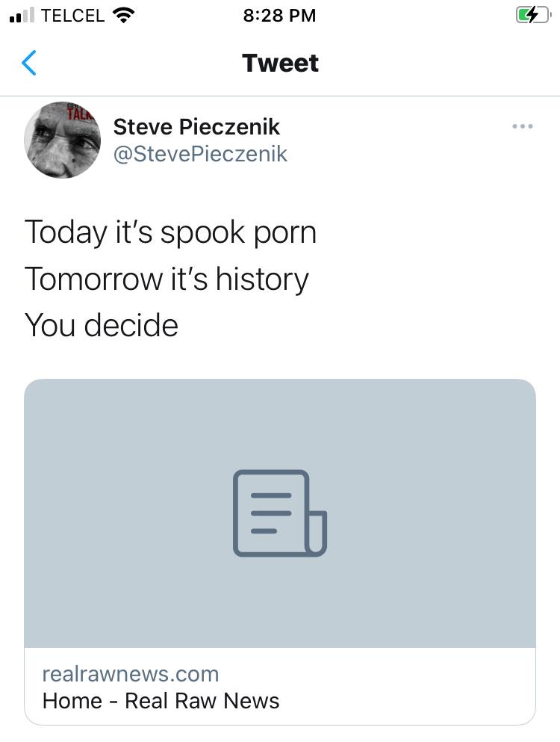This screenshot has height=742, width=560.
Task: Select the 'You decide' text line
Action: (102, 325)
